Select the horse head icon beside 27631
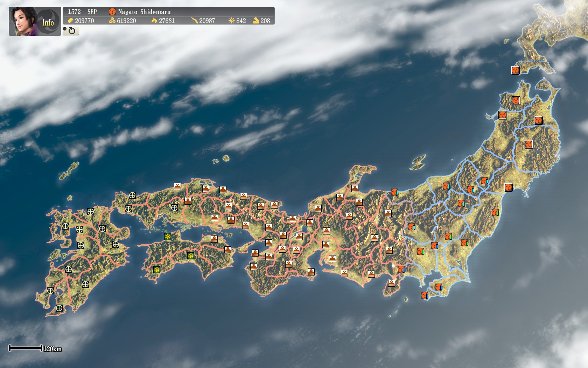 tap(154, 21)
